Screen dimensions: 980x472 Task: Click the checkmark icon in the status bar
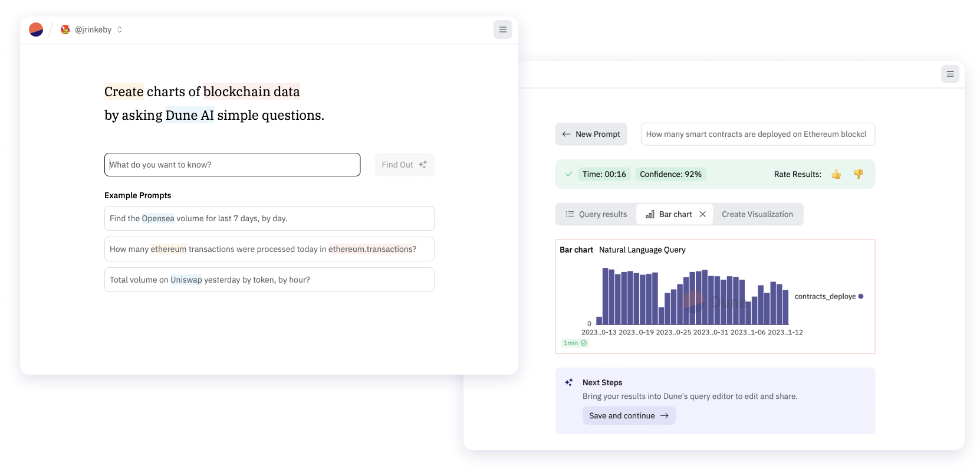point(568,174)
